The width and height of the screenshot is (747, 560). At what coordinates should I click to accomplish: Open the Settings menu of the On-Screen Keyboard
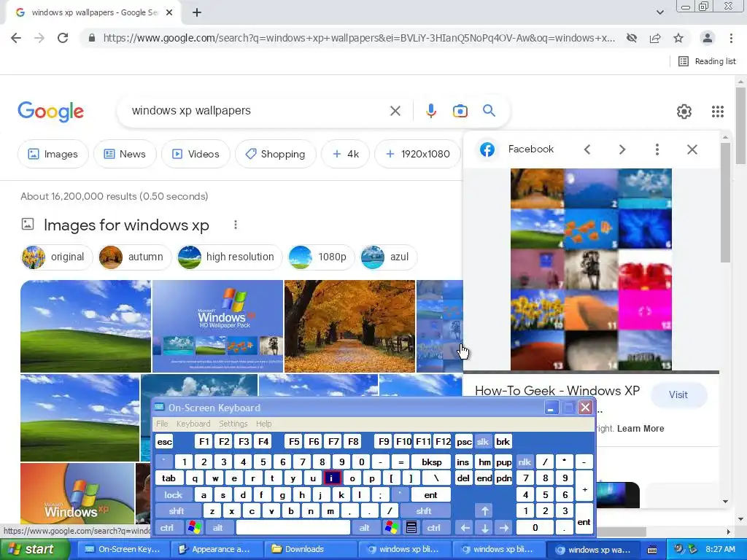coord(233,424)
